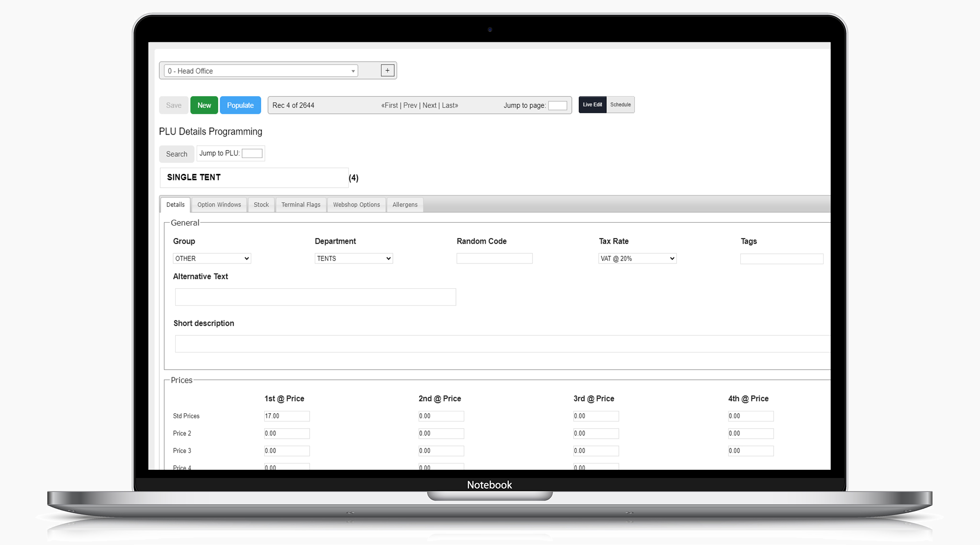Focus the Jump to PLU field
This screenshot has height=545, width=980.
pos(252,153)
